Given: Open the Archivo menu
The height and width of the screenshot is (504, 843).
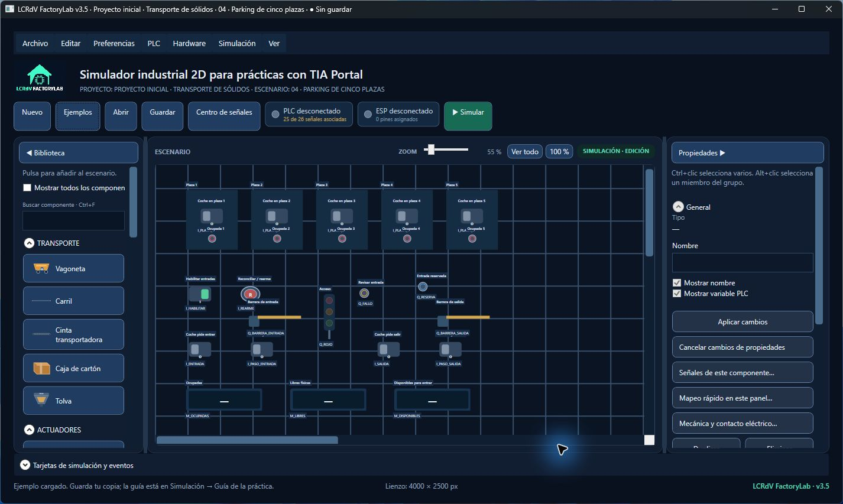Looking at the screenshot, I should tap(35, 43).
